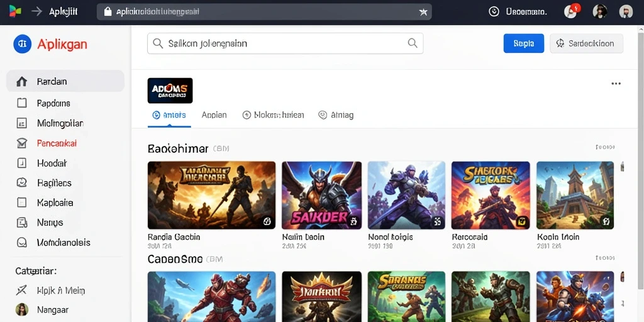Click the Nonol Koingis title text

click(390, 237)
